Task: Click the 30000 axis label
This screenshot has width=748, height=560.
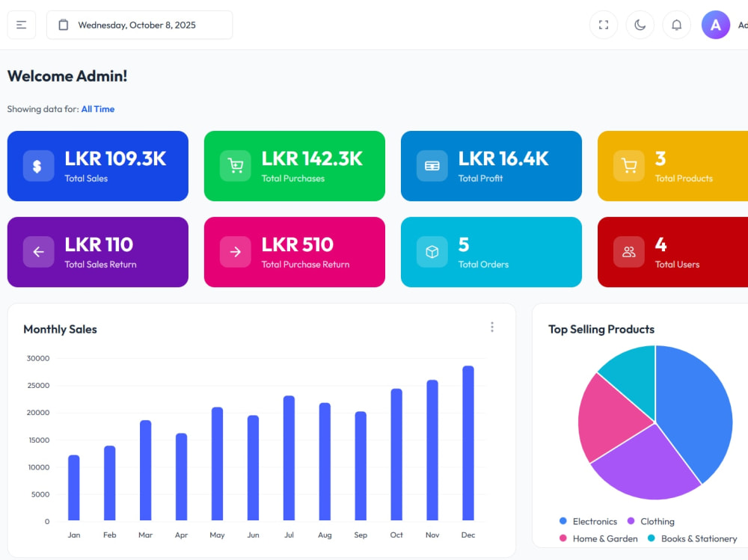Action: (x=38, y=358)
